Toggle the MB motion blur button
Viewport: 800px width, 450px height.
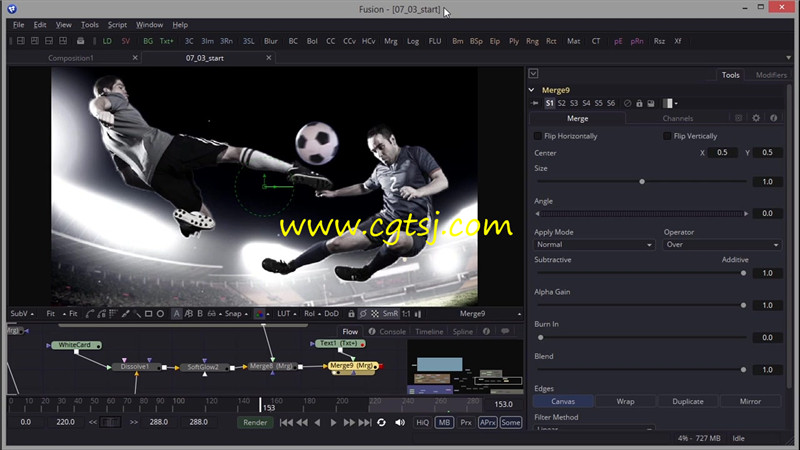tap(444, 422)
